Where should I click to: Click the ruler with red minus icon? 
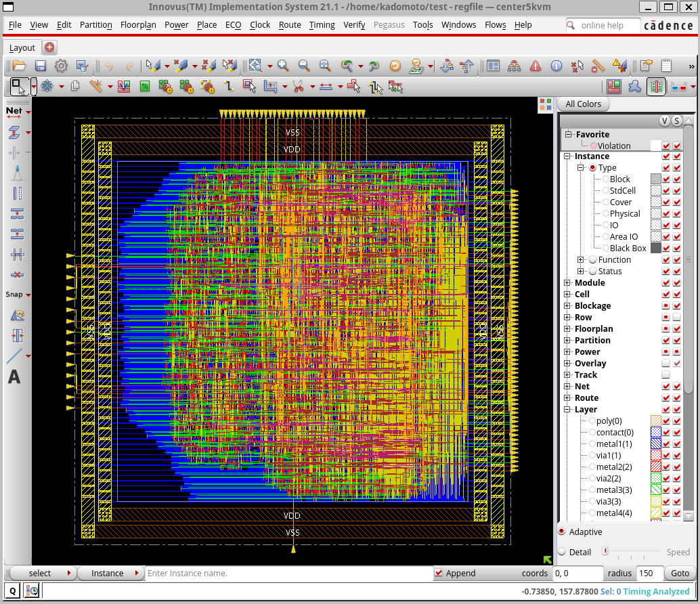pos(598,66)
